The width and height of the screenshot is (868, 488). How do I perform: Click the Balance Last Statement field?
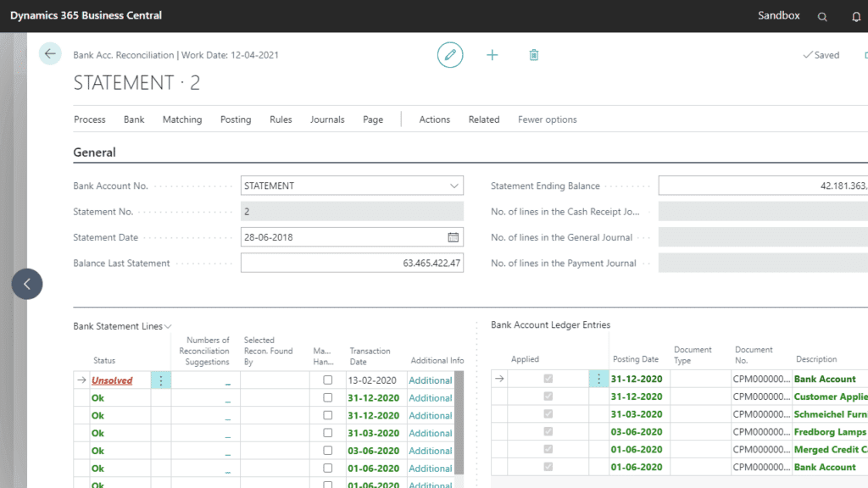point(352,263)
